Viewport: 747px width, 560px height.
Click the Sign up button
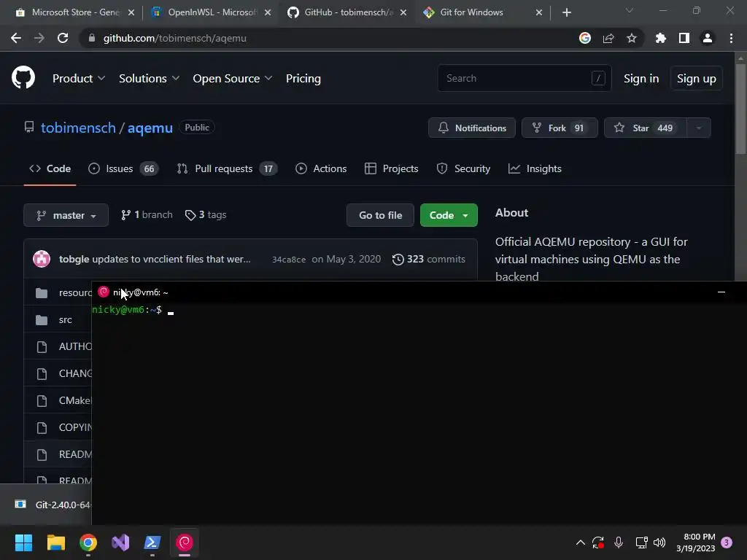(x=696, y=79)
